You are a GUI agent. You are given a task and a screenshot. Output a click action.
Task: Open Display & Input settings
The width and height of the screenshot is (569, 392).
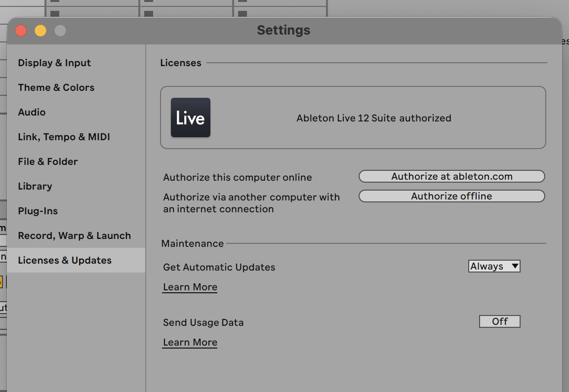[x=54, y=63]
